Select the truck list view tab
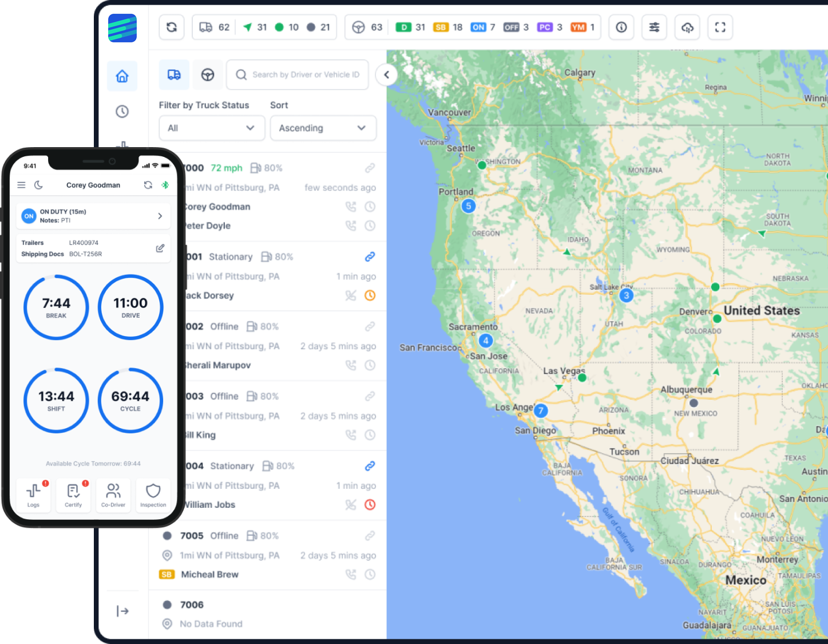 (x=174, y=74)
